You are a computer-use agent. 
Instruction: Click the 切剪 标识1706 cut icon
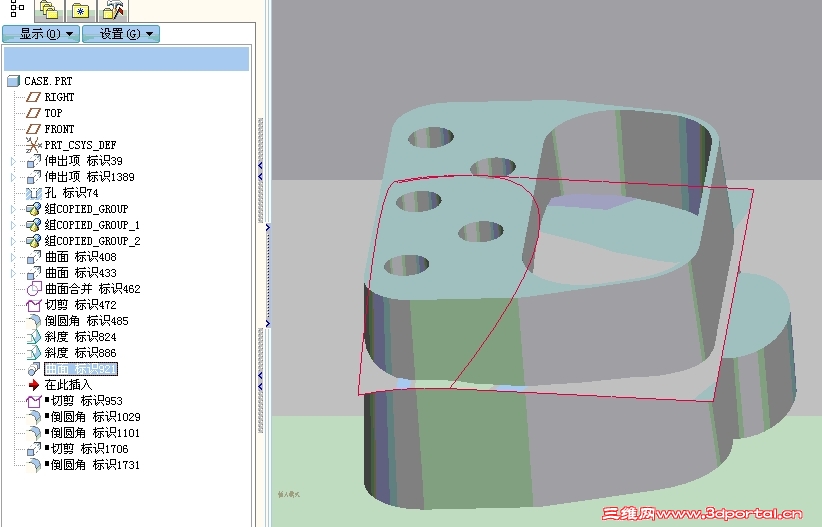(34, 449)
